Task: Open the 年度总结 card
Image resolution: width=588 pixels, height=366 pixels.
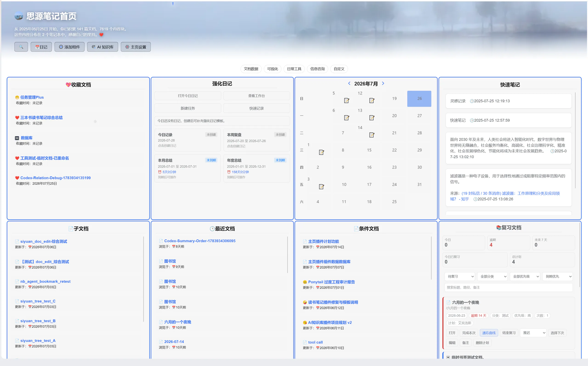Action: point(257,168)
